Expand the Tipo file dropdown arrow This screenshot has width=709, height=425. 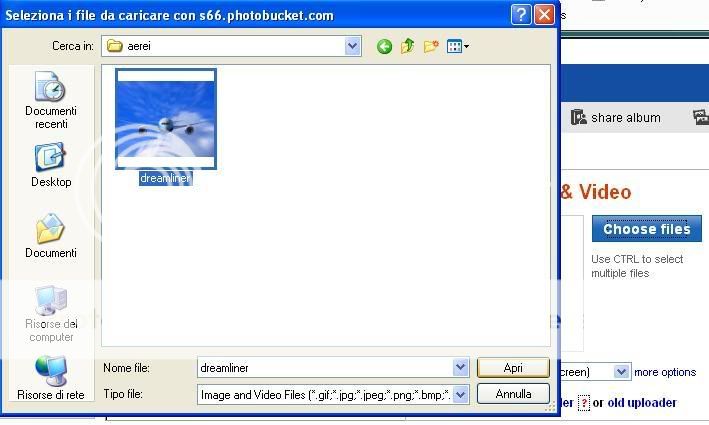tap(460, 395)
